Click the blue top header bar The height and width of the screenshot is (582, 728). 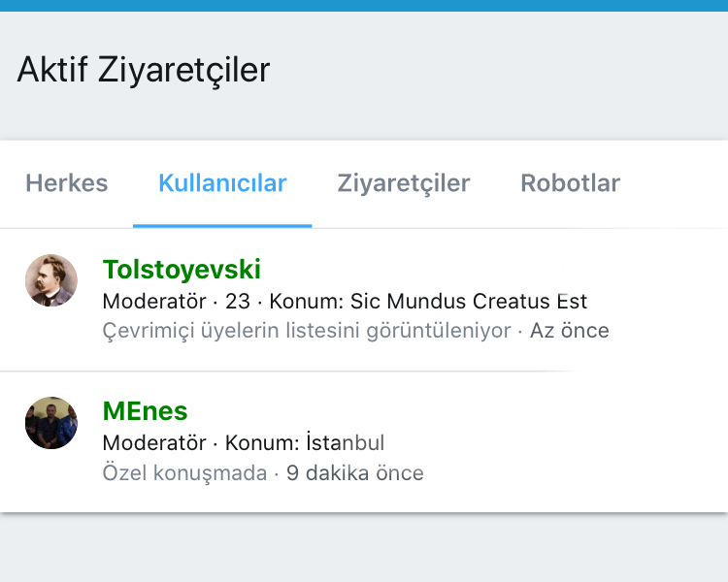[x=364, y=5]
